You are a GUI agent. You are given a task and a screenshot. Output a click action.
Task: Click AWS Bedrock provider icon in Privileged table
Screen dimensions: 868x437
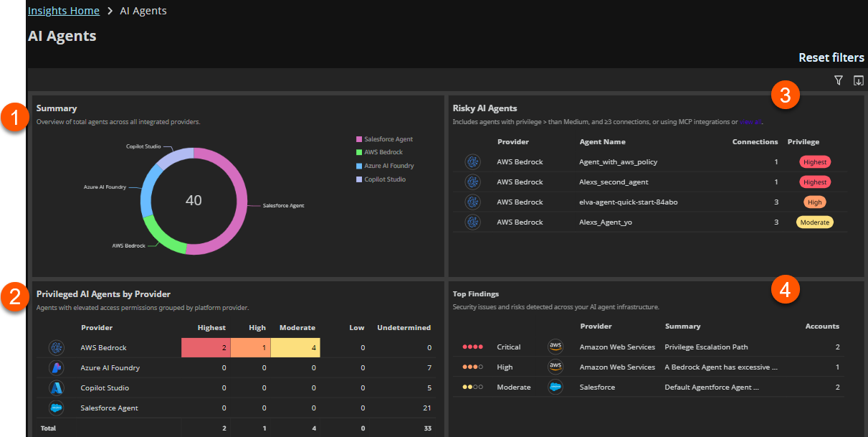point(57,348)
